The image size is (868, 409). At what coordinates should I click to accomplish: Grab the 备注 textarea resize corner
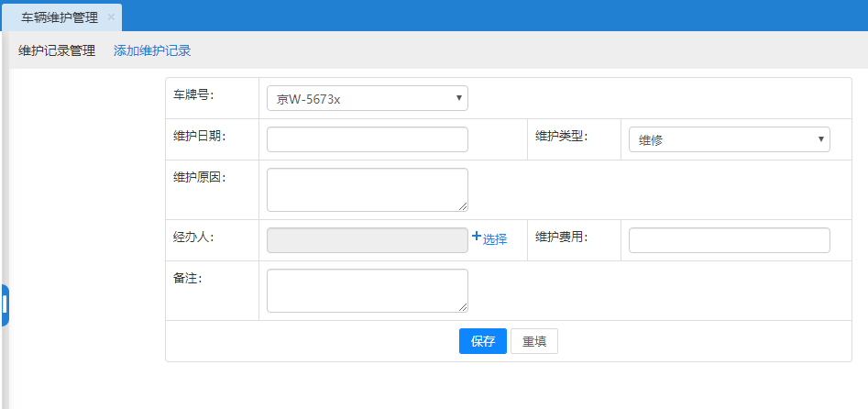click(464, 308)
